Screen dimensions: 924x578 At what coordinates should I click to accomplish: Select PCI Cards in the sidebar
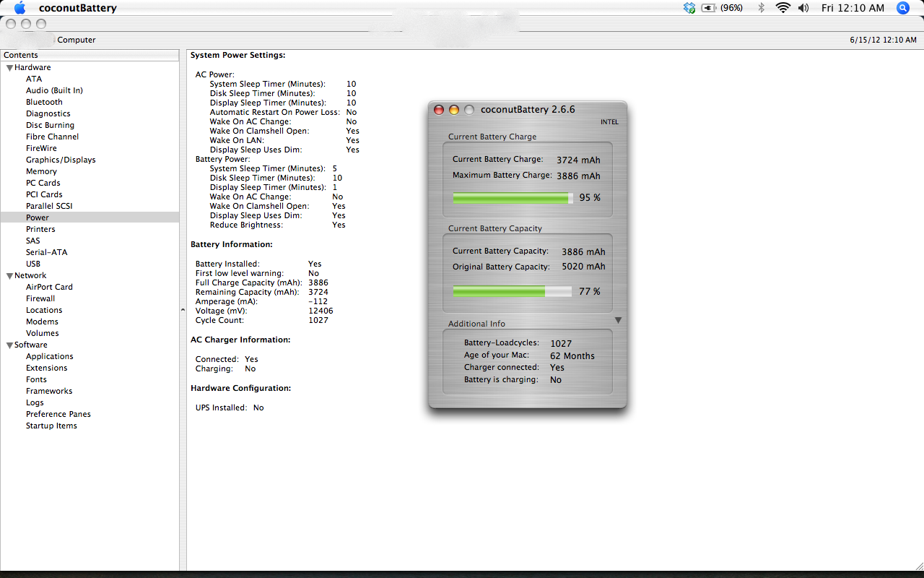[44, 194]
